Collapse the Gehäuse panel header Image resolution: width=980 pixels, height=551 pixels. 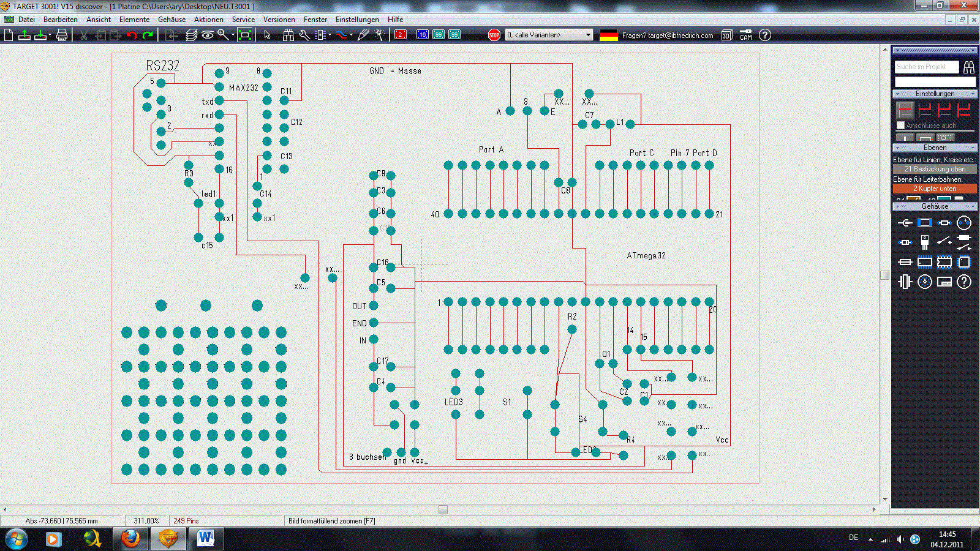(935, 206)
